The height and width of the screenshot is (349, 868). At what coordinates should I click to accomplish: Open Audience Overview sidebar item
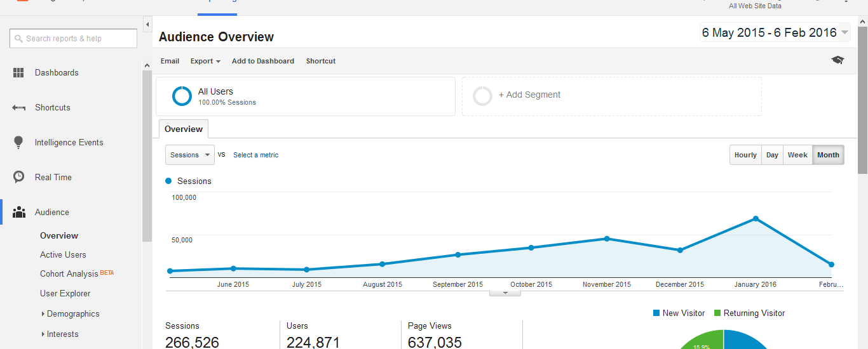pyautogui.click(x=59, y=235)
